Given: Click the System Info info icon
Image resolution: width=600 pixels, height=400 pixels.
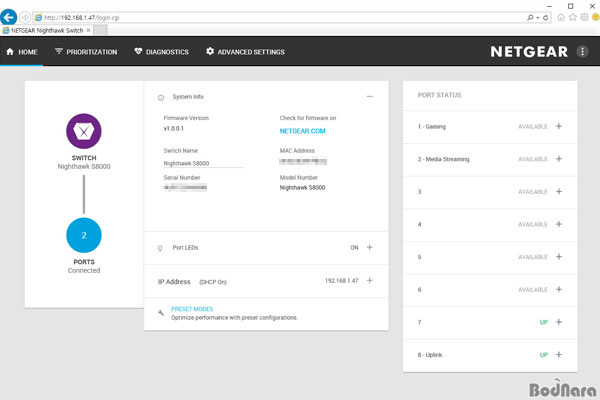Looking at the screenshot, I should click(x=161, y=98).
